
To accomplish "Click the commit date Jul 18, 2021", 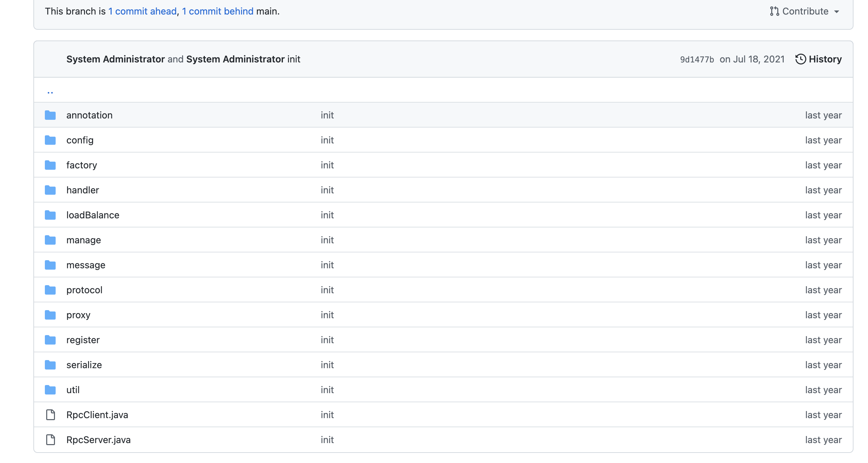I will 759,59.
